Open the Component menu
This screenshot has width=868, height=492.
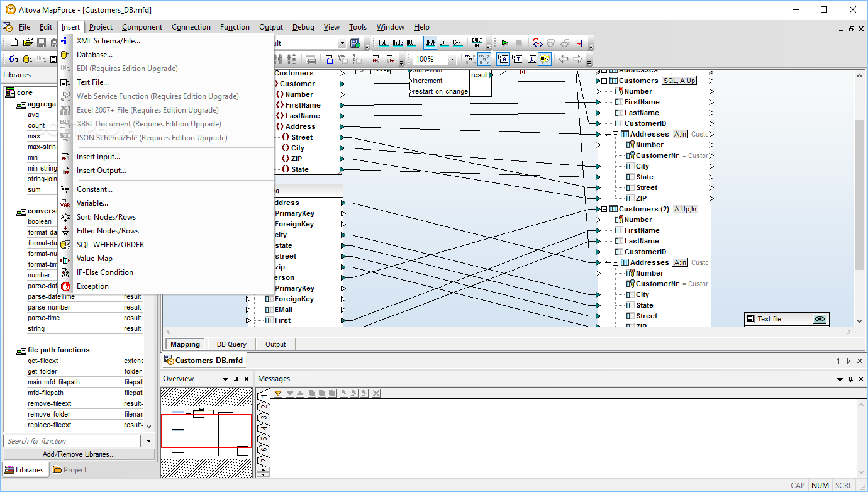coord(142,27)
